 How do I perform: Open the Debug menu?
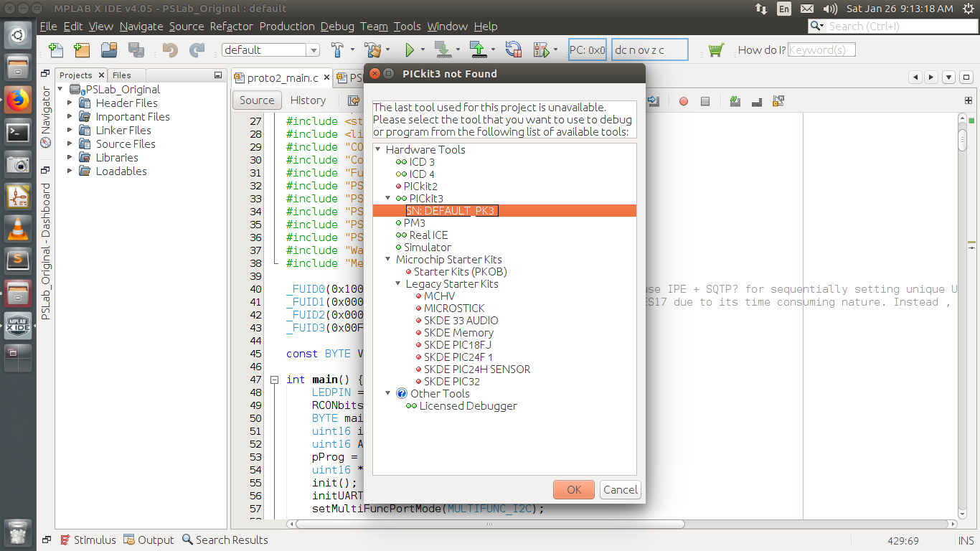(x=337, y=27)
